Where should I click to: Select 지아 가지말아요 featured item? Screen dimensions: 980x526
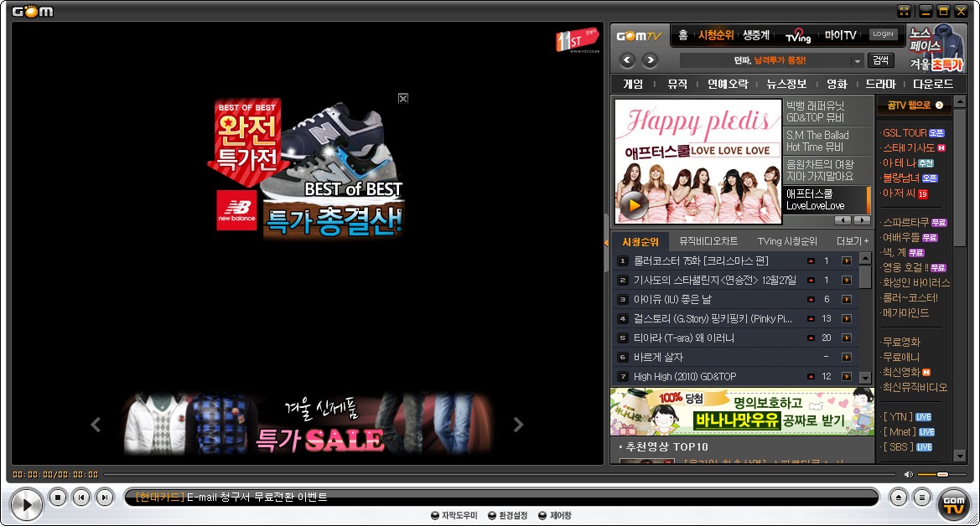[x=827, y=170]
